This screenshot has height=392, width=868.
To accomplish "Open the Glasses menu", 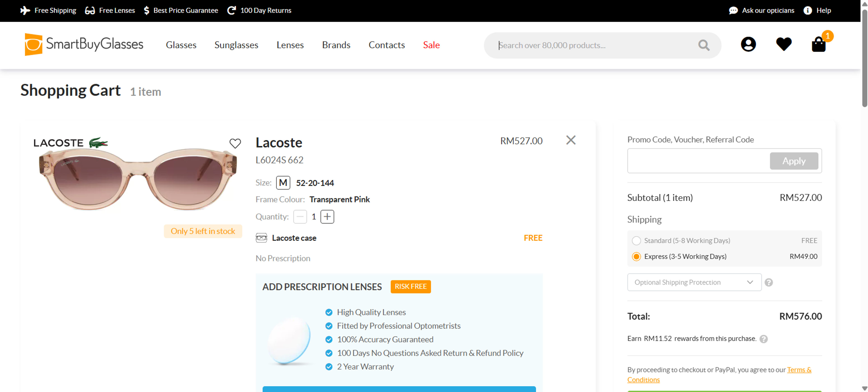I will point(181,45).
